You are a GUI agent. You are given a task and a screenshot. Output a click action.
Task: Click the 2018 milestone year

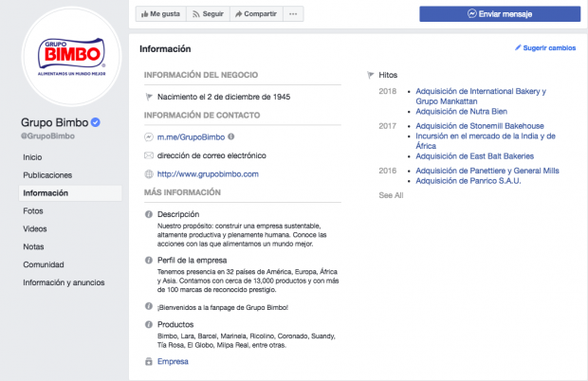(387, 91)
